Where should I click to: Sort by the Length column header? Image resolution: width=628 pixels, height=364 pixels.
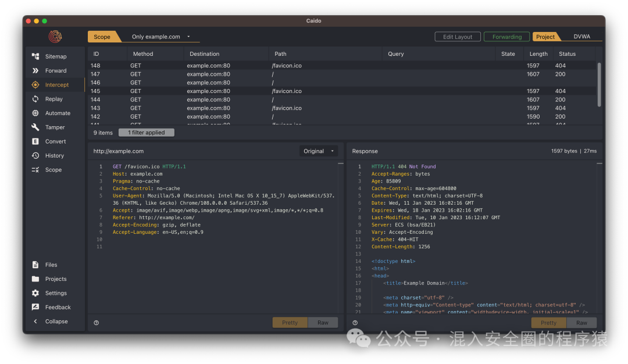[538, 53]
